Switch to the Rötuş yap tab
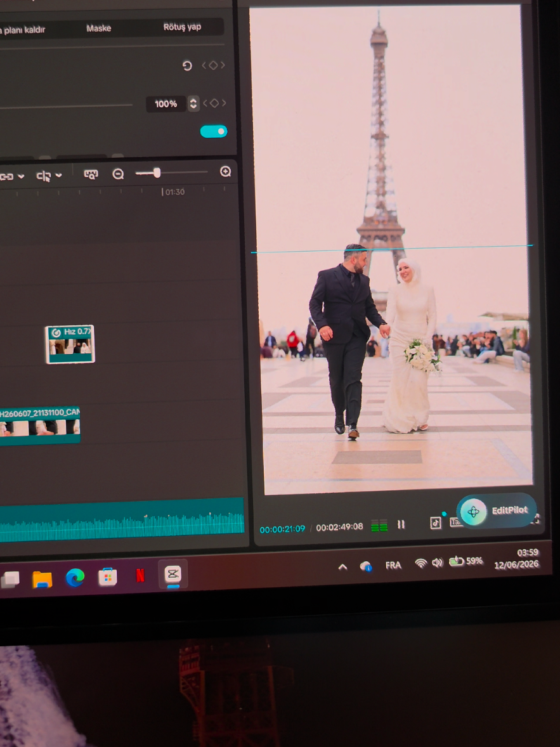This screenshot has height=747, width=560. [x=182, y=27]
